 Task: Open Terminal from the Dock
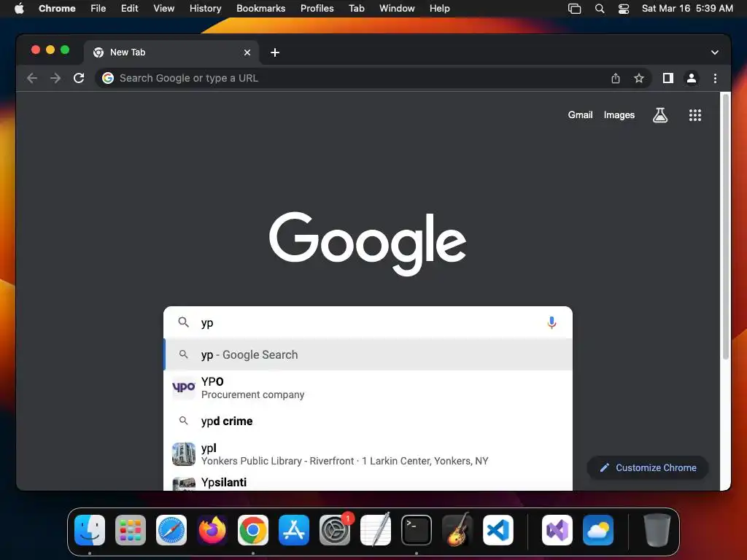[x=417, y=530]
